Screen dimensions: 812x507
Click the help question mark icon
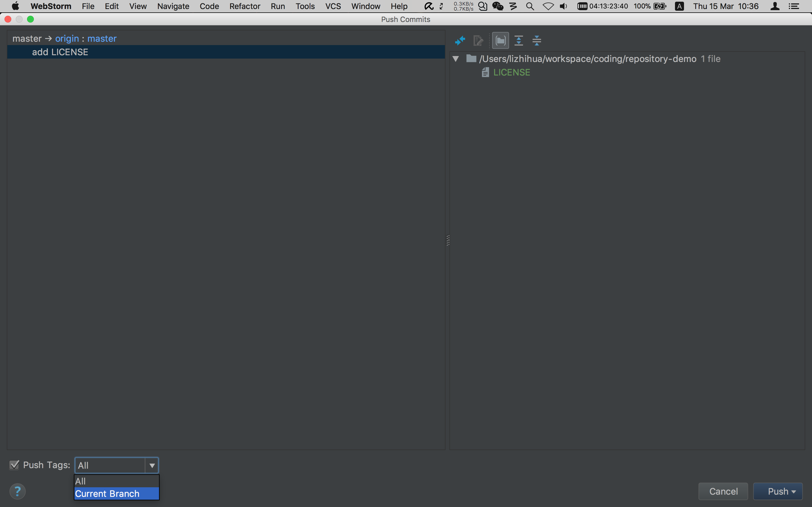point(17,491)
